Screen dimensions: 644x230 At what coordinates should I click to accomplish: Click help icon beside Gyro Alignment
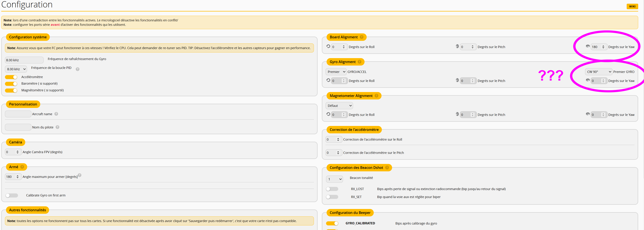coord(359,62)
